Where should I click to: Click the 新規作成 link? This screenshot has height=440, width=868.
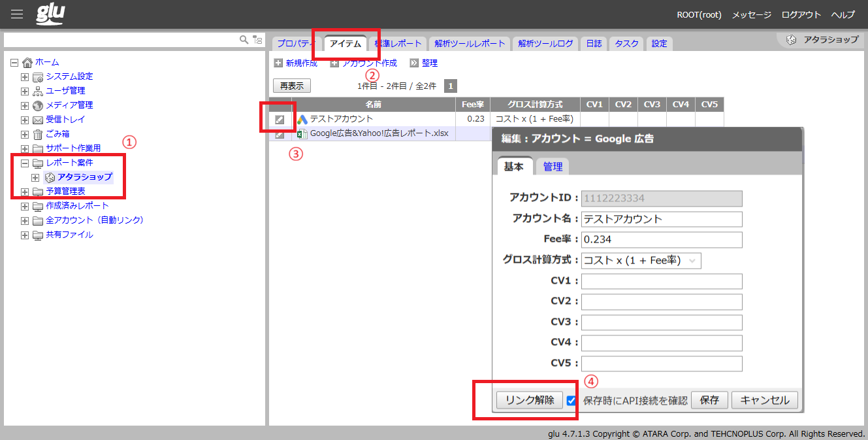[x=302, y=63]
